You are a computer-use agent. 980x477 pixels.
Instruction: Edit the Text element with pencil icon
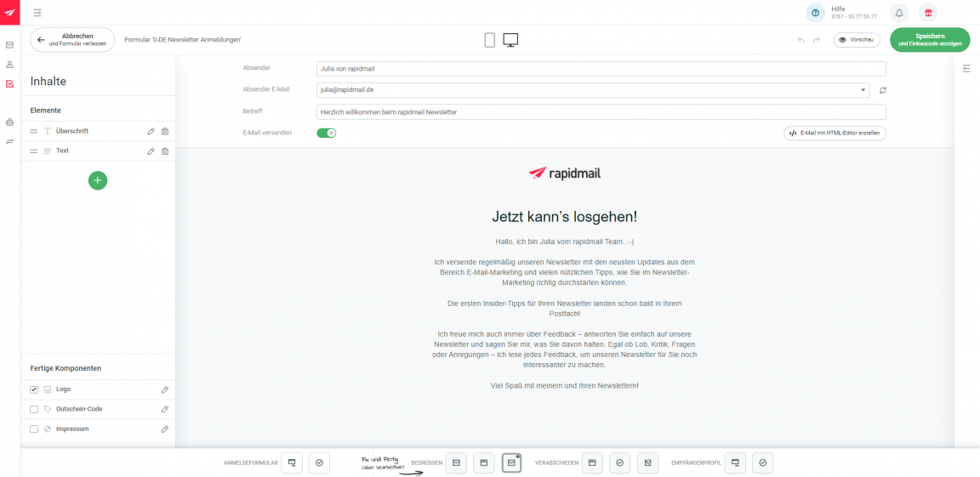pos(151,151)
